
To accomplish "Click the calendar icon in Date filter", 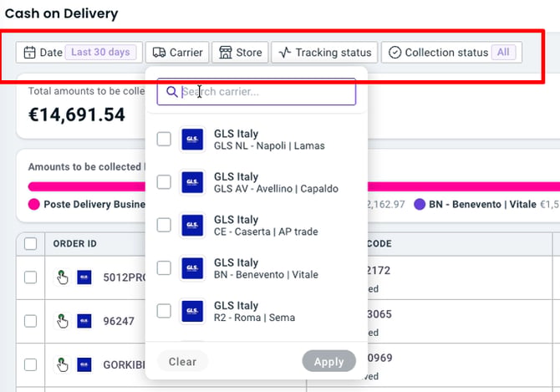I will 29,53.
